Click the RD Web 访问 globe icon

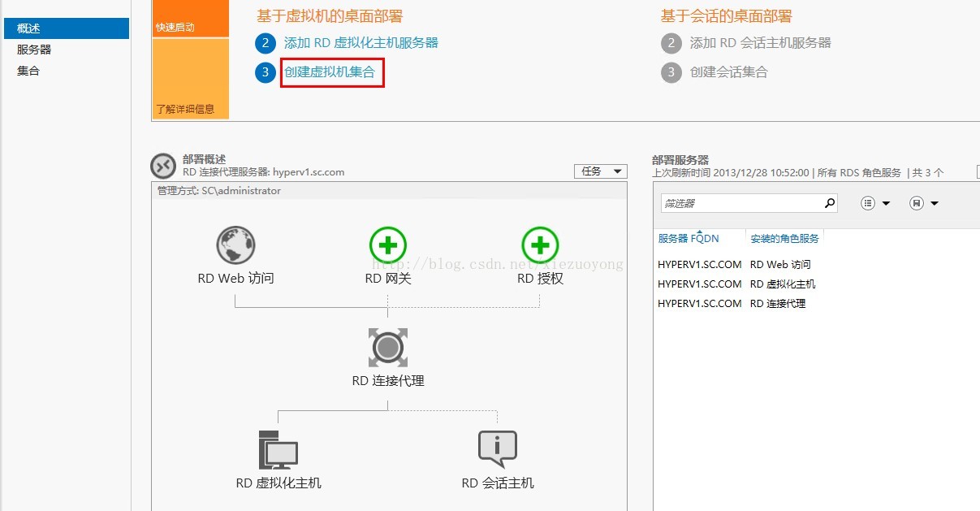[235, 246]
